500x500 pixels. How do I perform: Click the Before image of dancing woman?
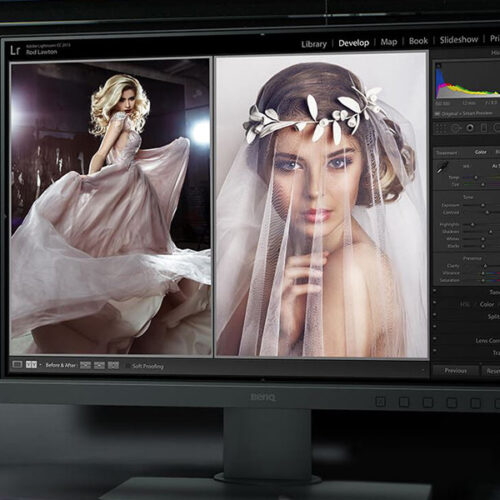(x=111, y=207)
